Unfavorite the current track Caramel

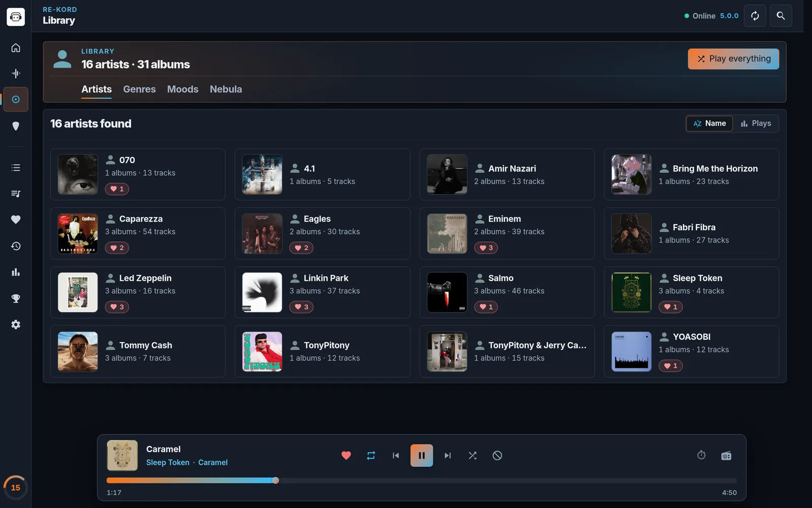click(346, 456)
